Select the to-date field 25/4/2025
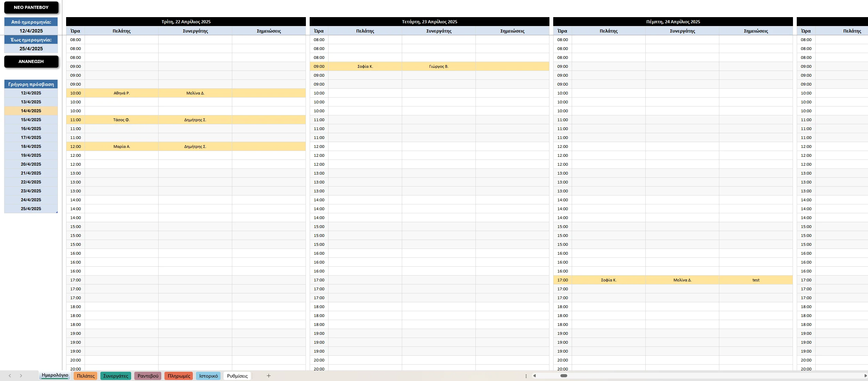The image size is (868, 381). point(31,49)
